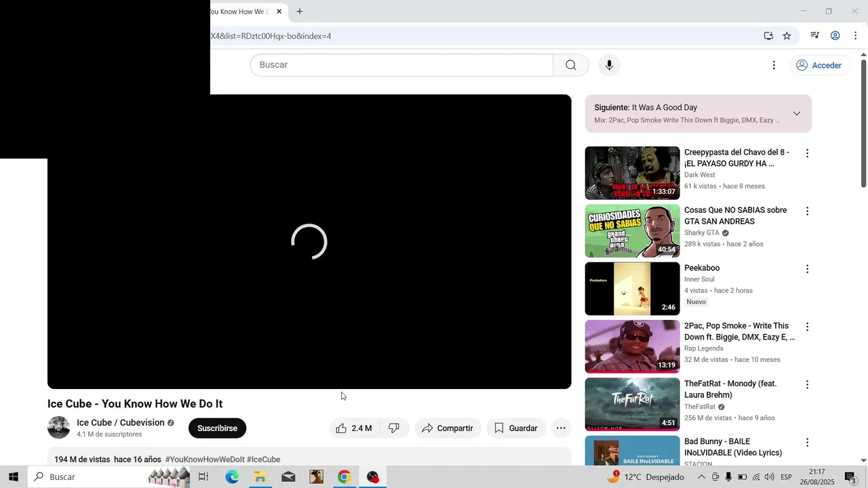The width and height of the screenshot is (868, 488).
Task: Start voice search with the microphone icon
Action: [609, 65]
